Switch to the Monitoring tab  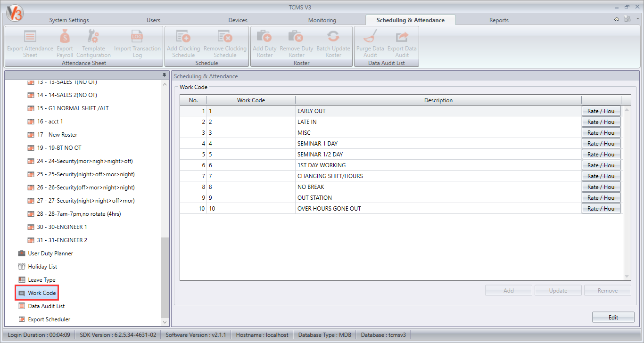coord(322,20)
